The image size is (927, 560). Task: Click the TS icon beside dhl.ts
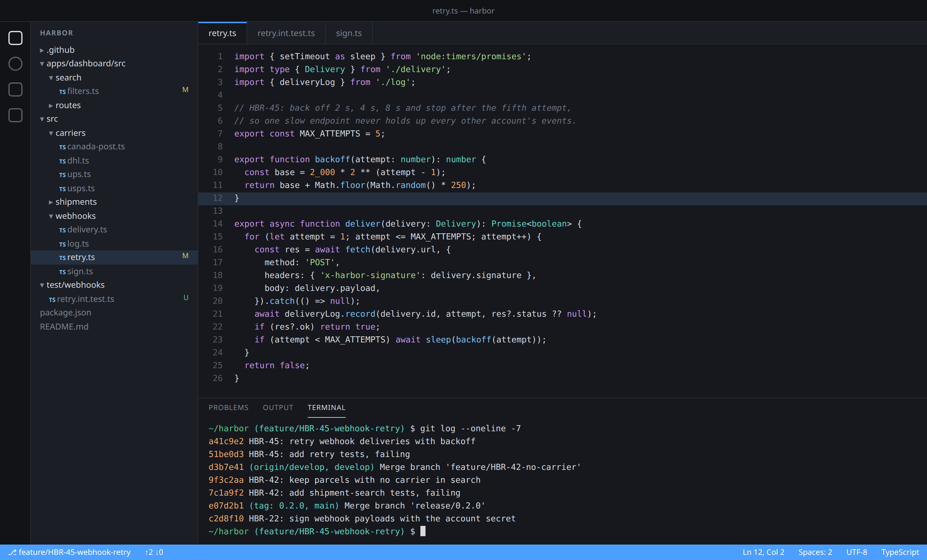tap(62, 161)
